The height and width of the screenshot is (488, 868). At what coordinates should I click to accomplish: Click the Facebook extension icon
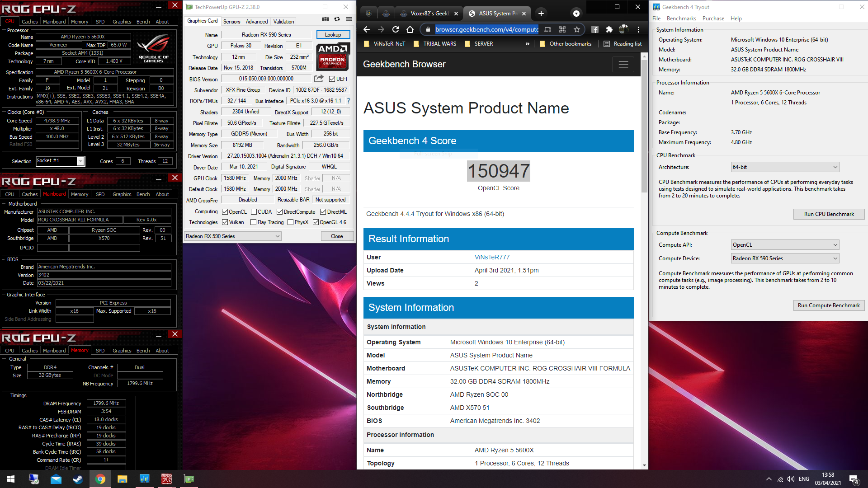pos(595,29)
